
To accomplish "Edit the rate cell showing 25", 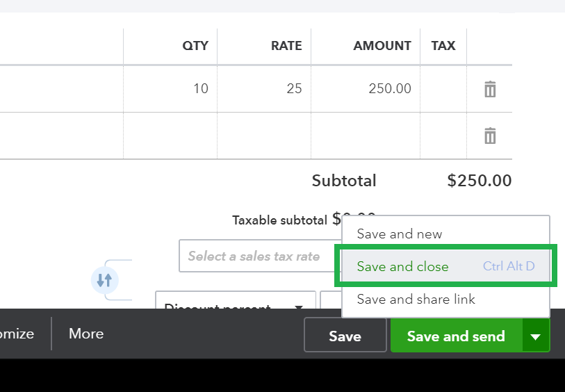I will tap(264, 89).
